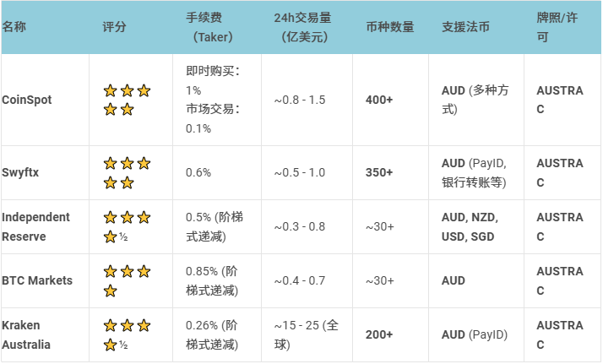Select the BTC Markets row name

(37, 280)
